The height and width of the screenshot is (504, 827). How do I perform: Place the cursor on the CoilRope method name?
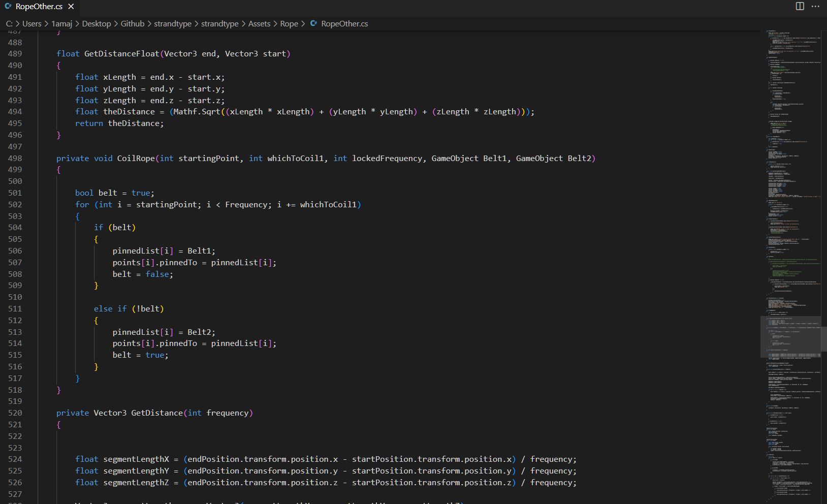click(136, 158)
